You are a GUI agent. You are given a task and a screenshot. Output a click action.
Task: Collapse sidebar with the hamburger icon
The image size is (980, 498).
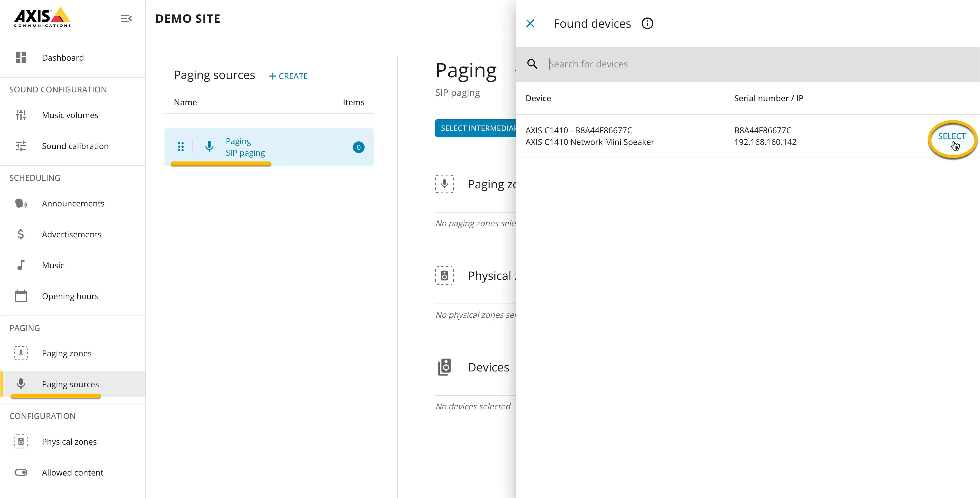click(126, 18)
